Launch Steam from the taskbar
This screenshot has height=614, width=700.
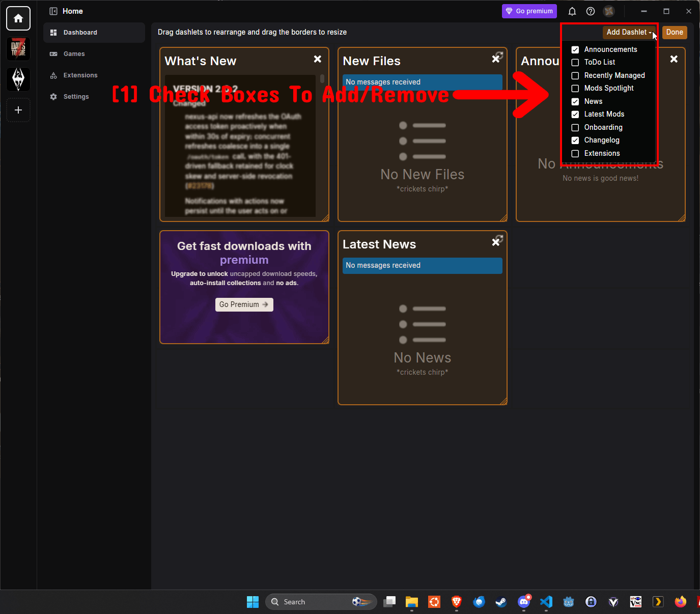(x=501, y=602)
